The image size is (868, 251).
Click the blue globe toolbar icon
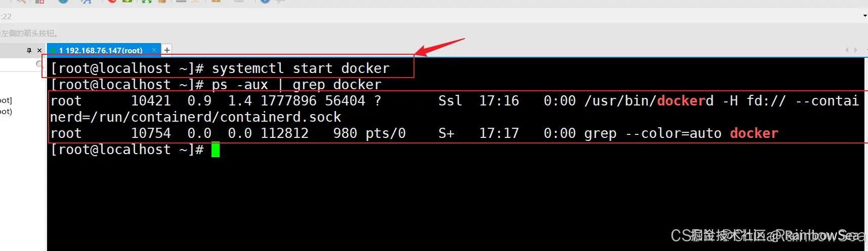click(63, 2)
